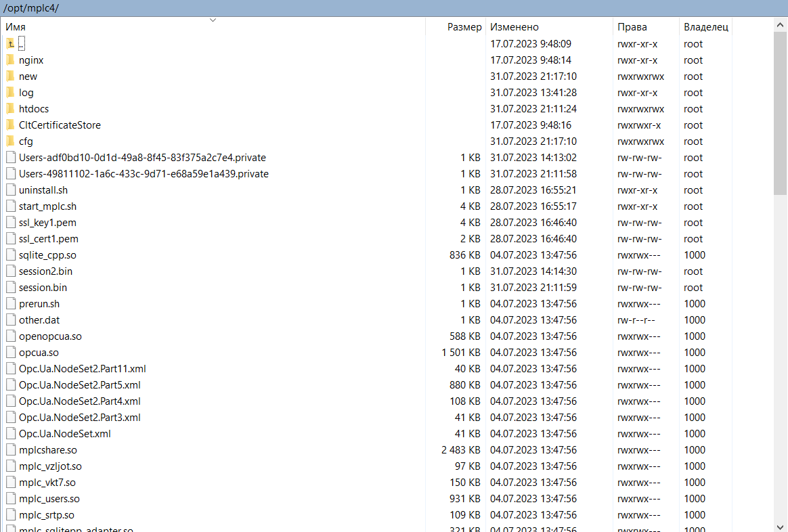The height and width of the screenshot is (532, 788).
Task: Sort by the Размер column header
Action: (456, 27)
